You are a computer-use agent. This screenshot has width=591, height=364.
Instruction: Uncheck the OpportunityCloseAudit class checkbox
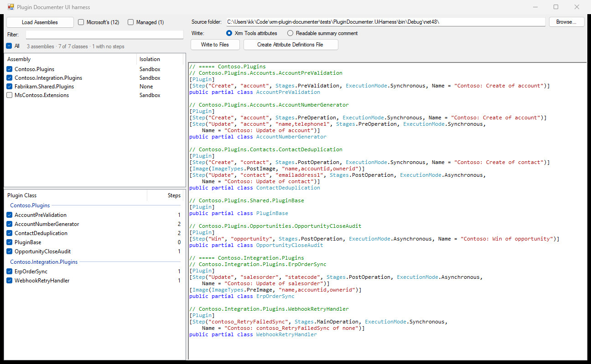[x=10, y=251]
